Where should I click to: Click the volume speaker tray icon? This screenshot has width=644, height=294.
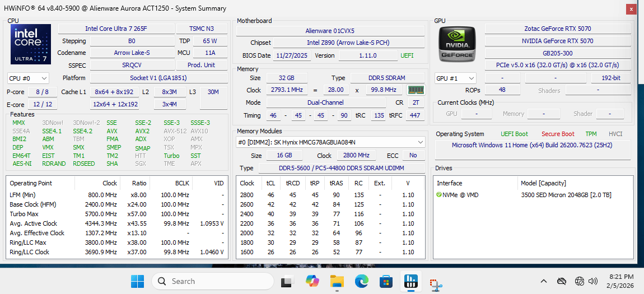[592, 281]
